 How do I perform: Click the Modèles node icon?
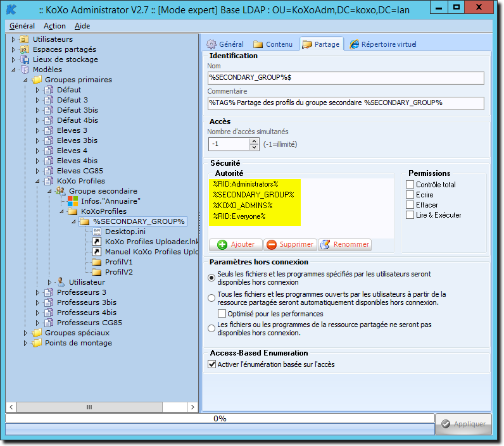(25, 70)
